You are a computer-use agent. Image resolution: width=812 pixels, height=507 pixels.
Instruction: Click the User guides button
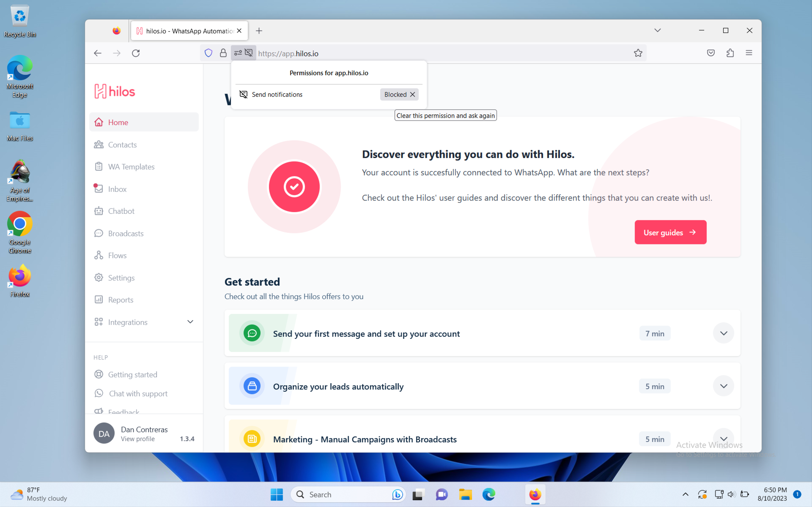670,232
